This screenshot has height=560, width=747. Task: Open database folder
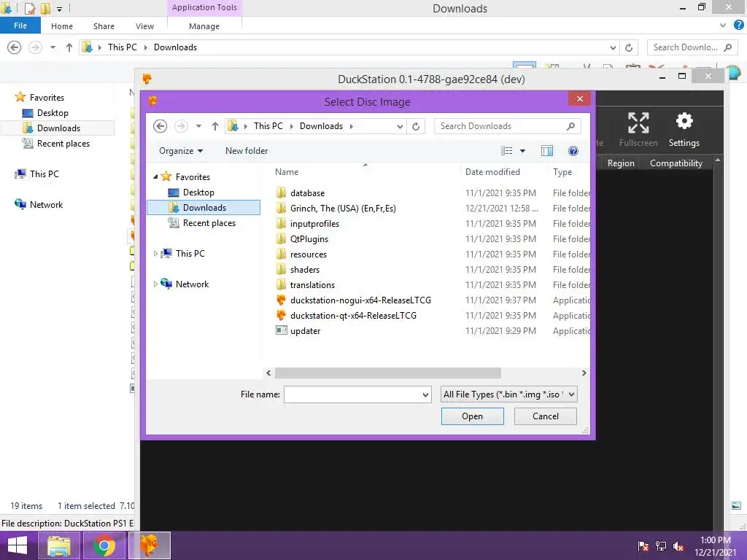tap(307, 192)
